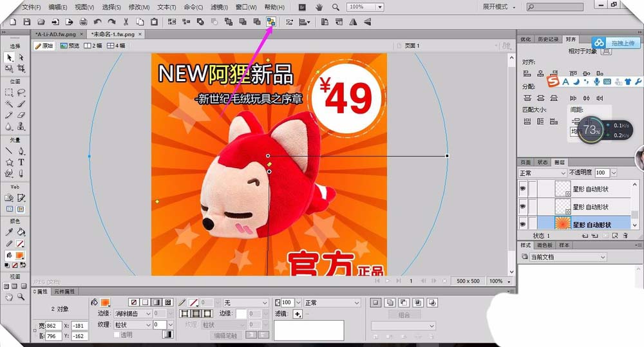Enable the 透明 checkbox in properties
Image resolution: width=644 pixels, height=347 pixels.
click(x=117, y=335)
